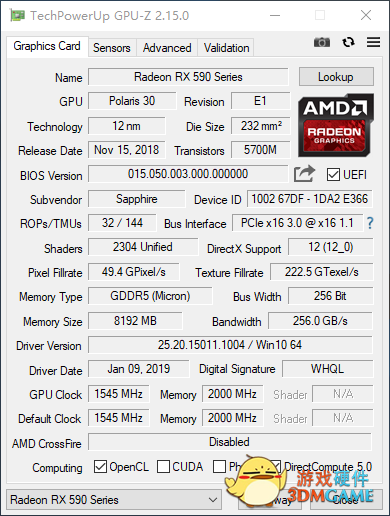Select the Graphics Card tab
390x516 pixels.
(x=47, y=46)
